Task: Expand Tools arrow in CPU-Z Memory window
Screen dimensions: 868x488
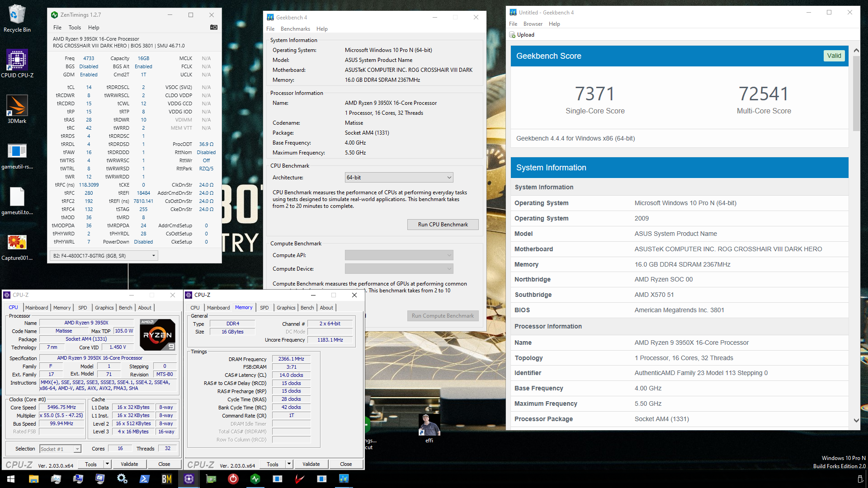Action: [289, 464]
